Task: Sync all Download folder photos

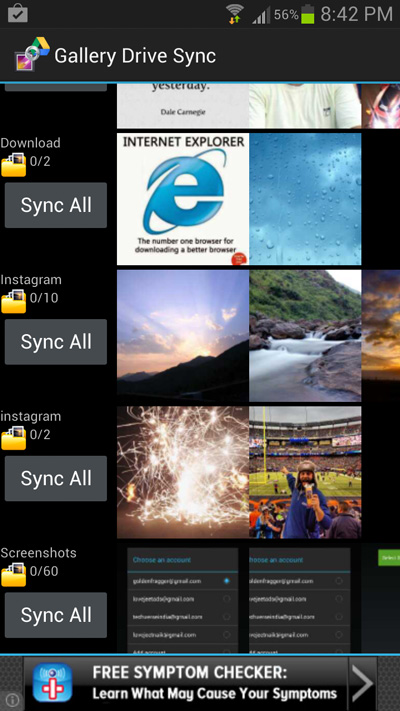Action: [56, 205]
